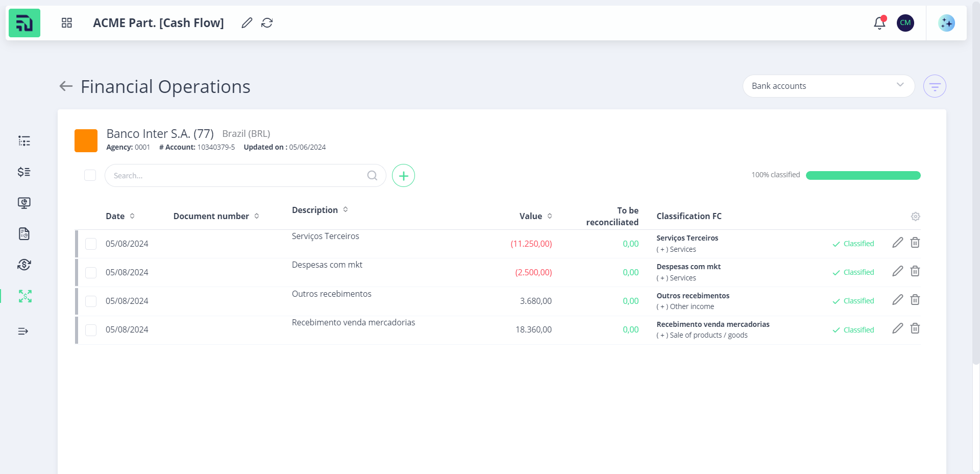The image size is (980, 474).
Task: Click the account number 10340379-5
Action: [216, 147]
